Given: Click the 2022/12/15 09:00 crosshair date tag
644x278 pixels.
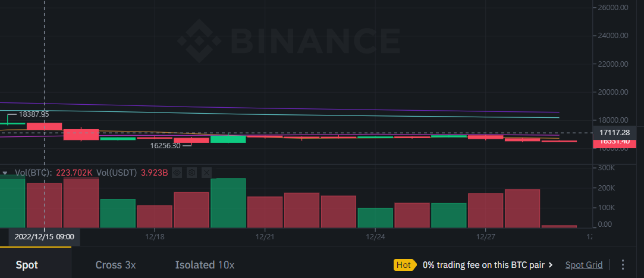Looking at the screenshot, I should (45, 237).
